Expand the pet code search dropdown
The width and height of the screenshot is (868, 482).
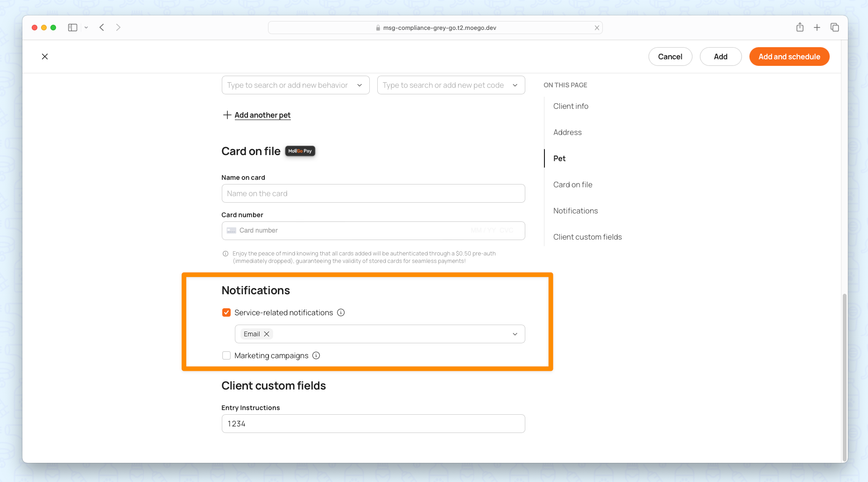(x=515, y=85)
